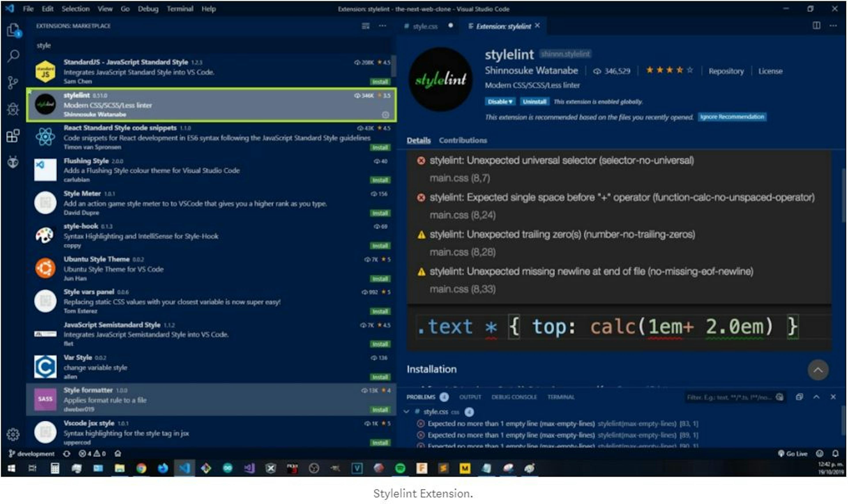
Task: Install React Standard Style code snippets
Action: pos(380,147)
